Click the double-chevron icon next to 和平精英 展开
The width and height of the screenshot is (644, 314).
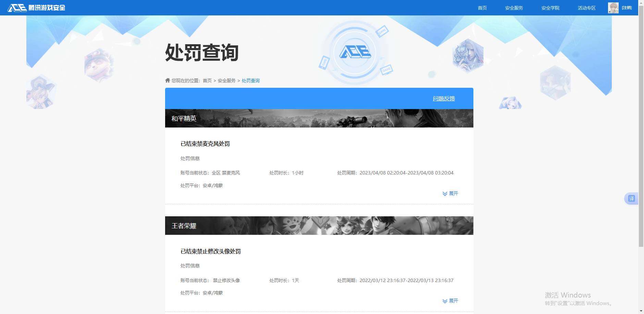(x=444, y=193)
